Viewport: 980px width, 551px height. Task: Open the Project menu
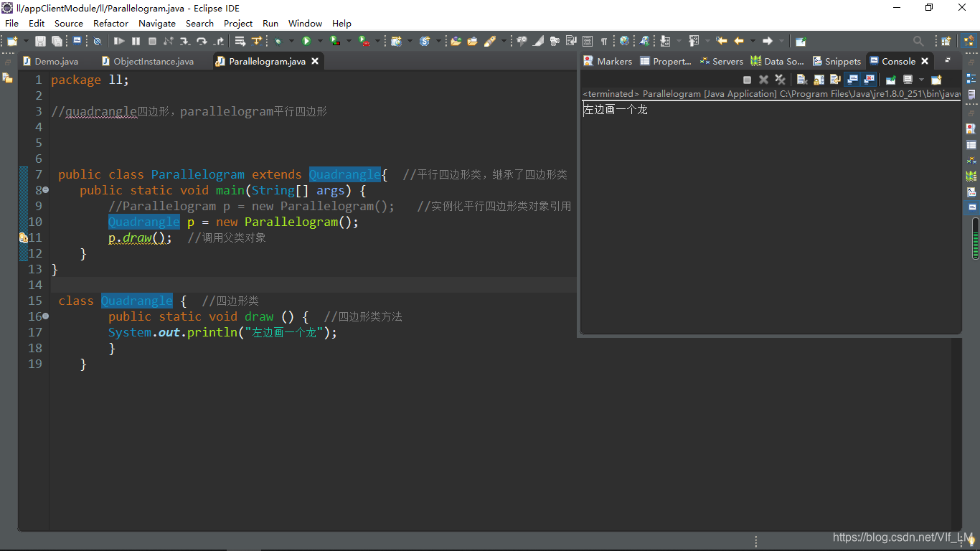[x=238, y=23]
